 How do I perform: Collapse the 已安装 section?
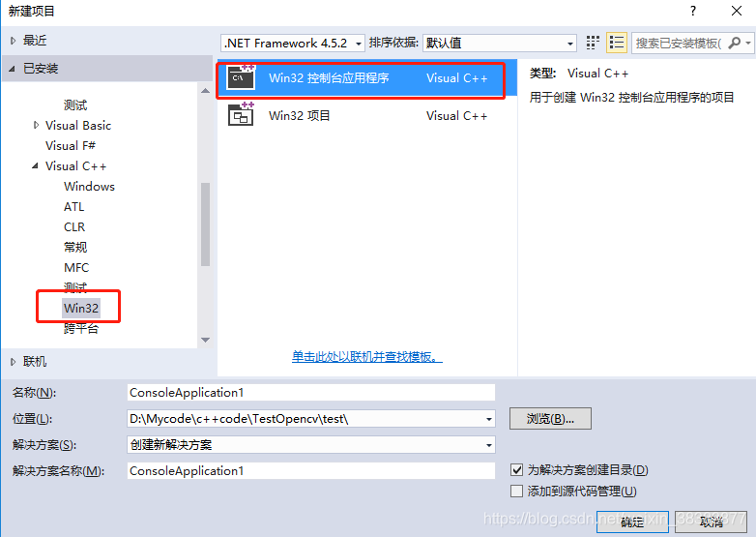coord(12,69)
